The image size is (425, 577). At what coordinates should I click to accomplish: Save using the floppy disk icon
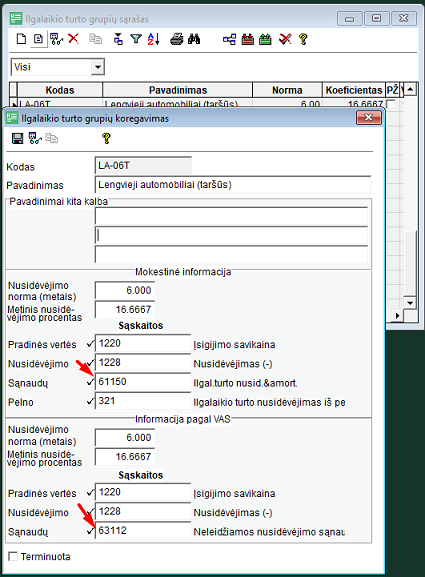tap(17, 138)
